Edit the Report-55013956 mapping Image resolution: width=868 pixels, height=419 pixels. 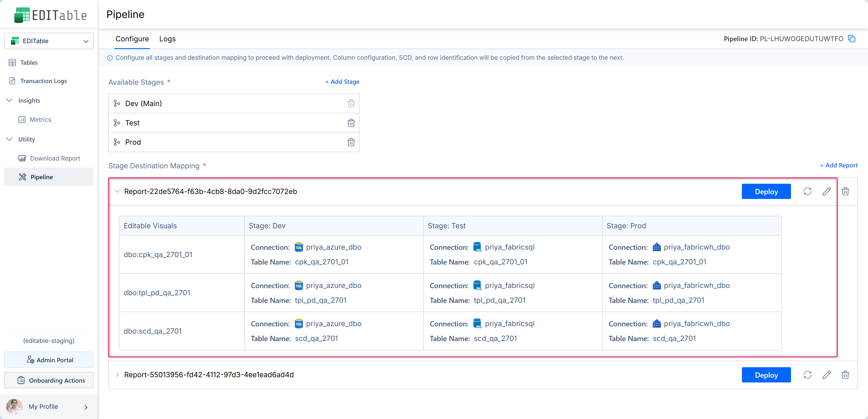coord(826,375)
